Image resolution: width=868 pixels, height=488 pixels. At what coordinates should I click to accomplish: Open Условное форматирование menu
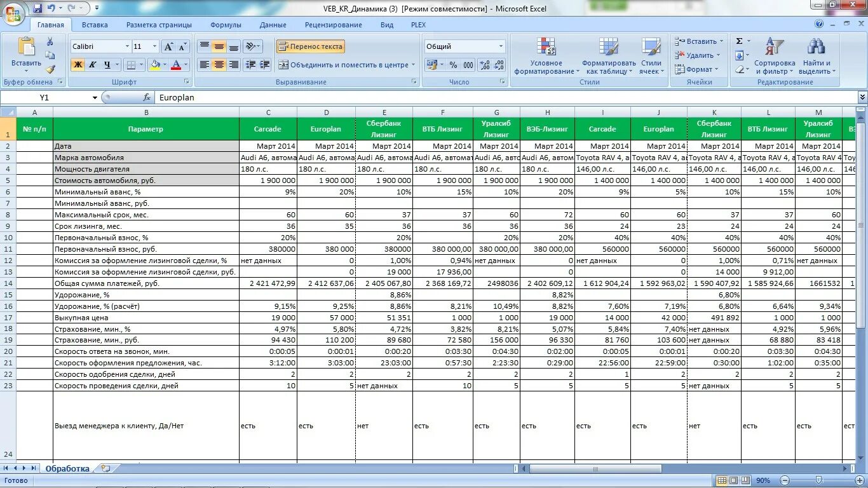(546, 56)
